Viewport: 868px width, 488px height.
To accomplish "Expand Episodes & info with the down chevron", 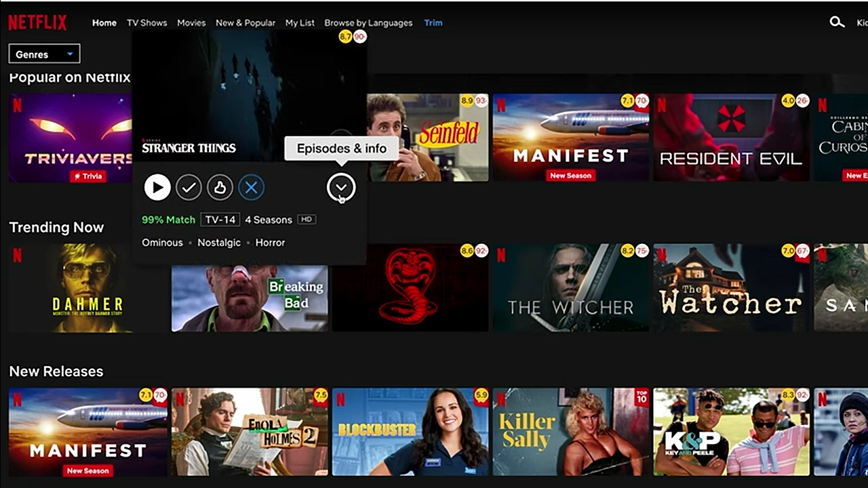I will pyautogui.click(x=341, y=187).
